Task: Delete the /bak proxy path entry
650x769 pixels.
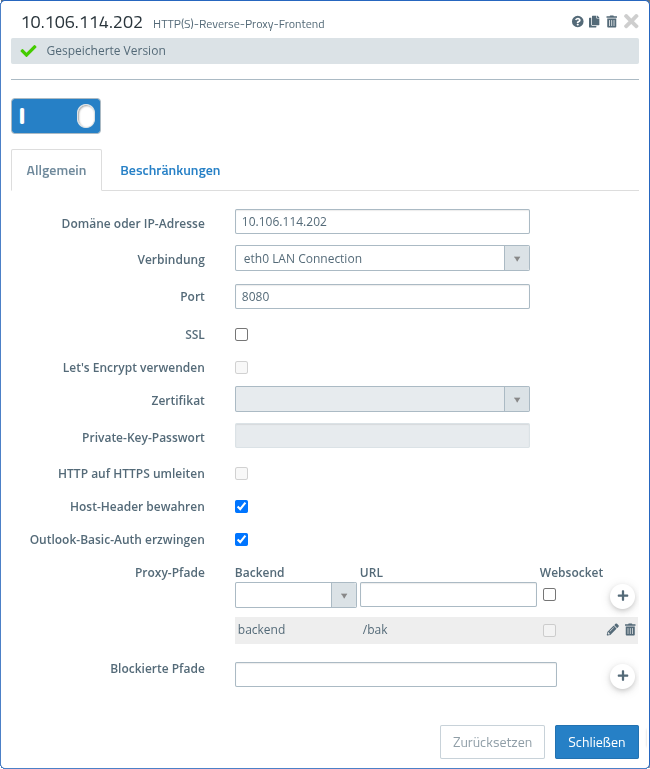Action: (x=630, y=630)
